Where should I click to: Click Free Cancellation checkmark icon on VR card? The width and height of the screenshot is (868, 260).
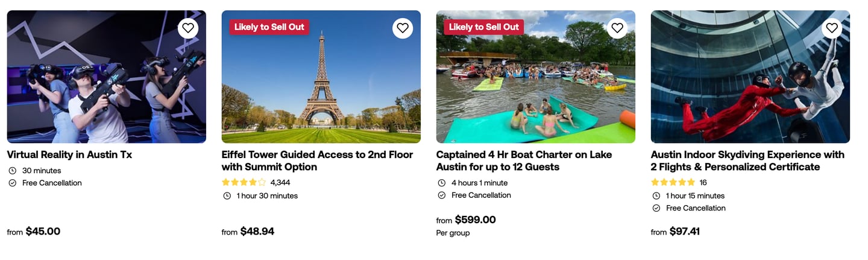click(12, 183)
